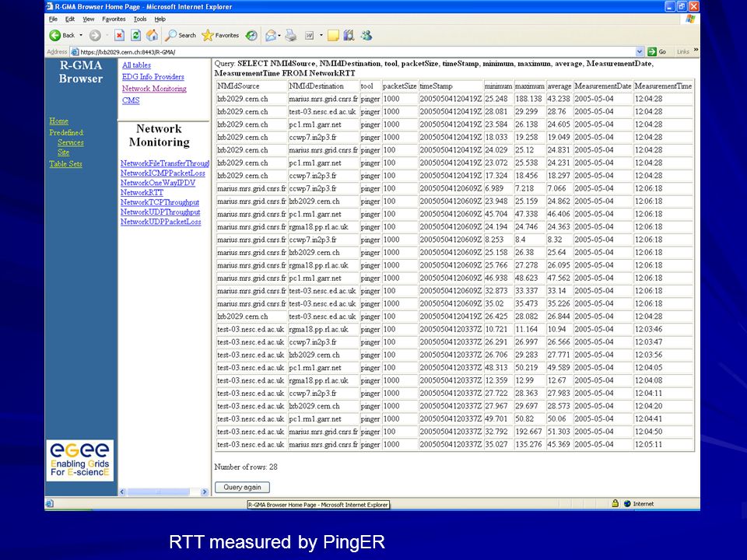Open the Edit menu
This screenshot has width=747, height=560.
70,19
